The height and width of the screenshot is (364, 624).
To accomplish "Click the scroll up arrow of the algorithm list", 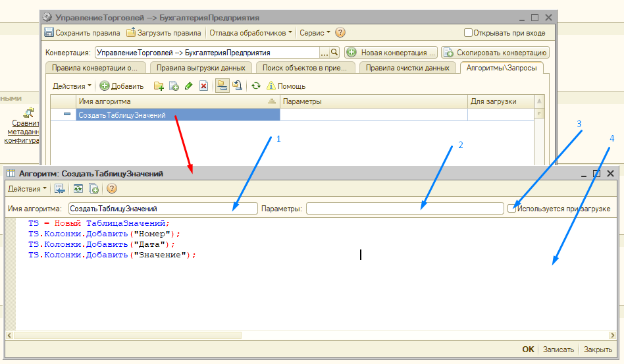I will coord(539,101).
